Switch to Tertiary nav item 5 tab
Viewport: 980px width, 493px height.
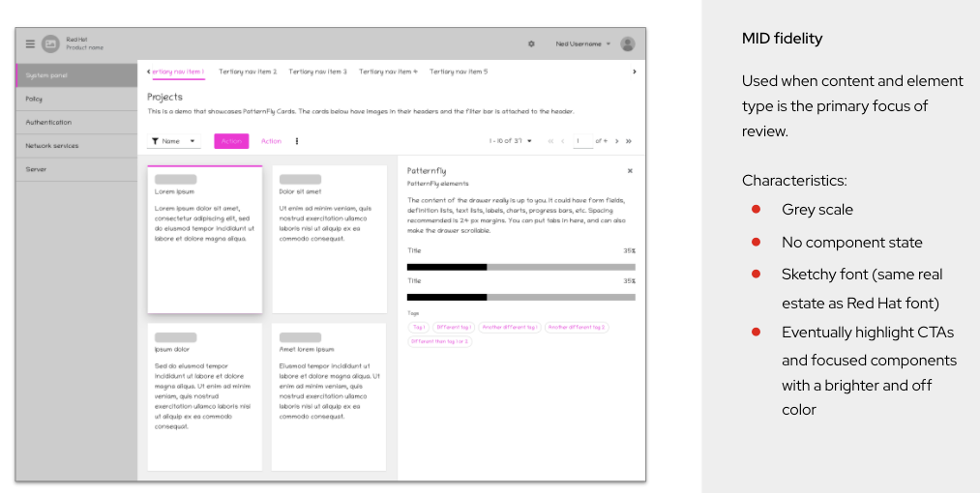(x=459, y=72)
